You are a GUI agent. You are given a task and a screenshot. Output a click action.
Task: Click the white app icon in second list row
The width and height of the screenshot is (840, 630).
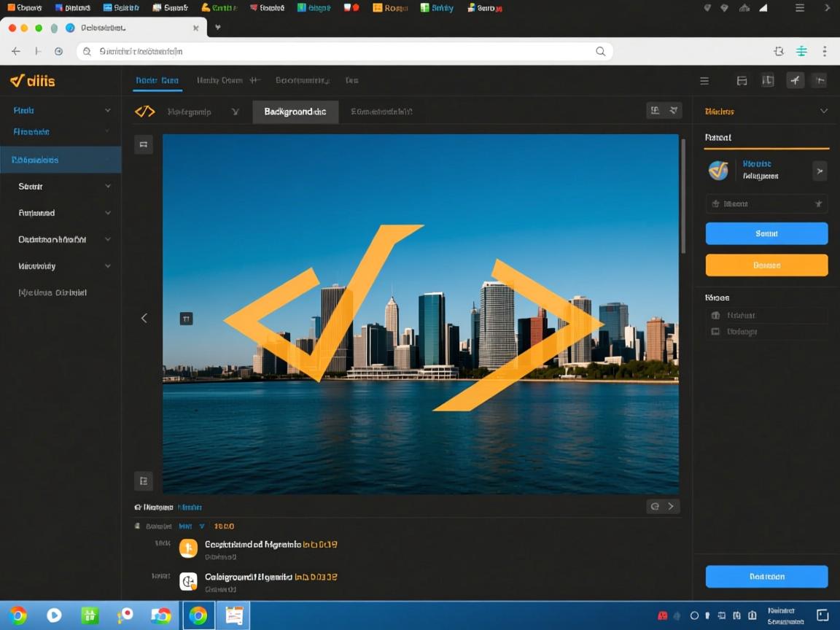(188, 581)
